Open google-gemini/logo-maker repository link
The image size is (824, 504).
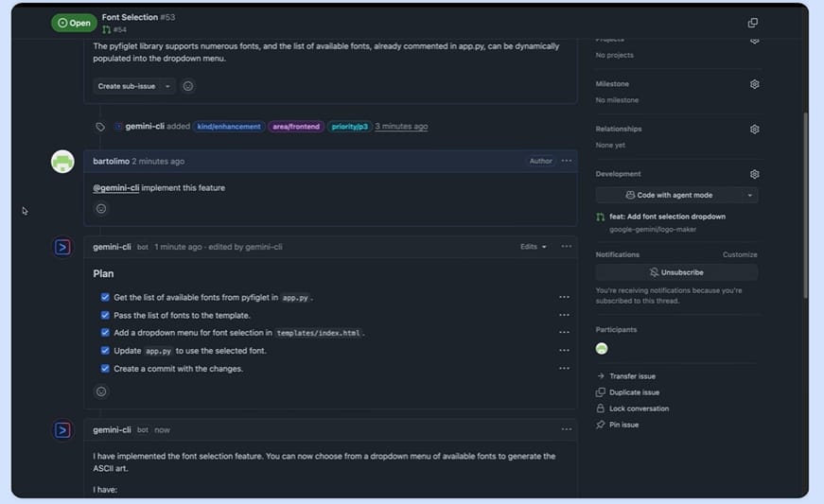click(653, 230)
